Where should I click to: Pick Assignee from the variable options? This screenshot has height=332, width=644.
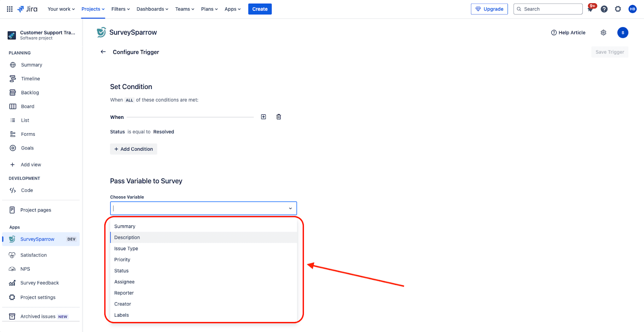(x=124, y=282)
